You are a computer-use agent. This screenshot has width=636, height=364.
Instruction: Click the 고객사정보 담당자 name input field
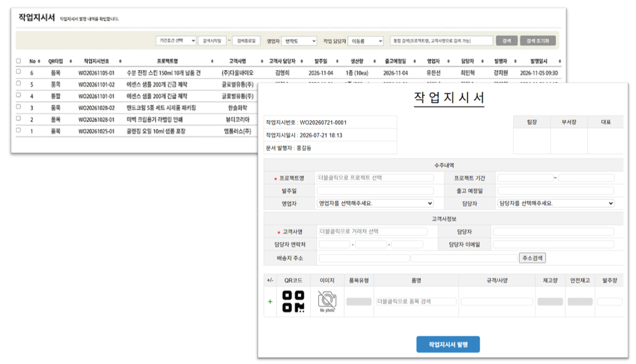pyautogui.click(x=553, y=232)
